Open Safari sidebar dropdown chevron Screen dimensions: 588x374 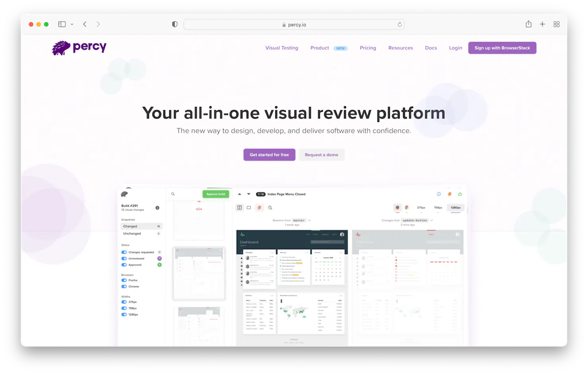pos(72,24)
